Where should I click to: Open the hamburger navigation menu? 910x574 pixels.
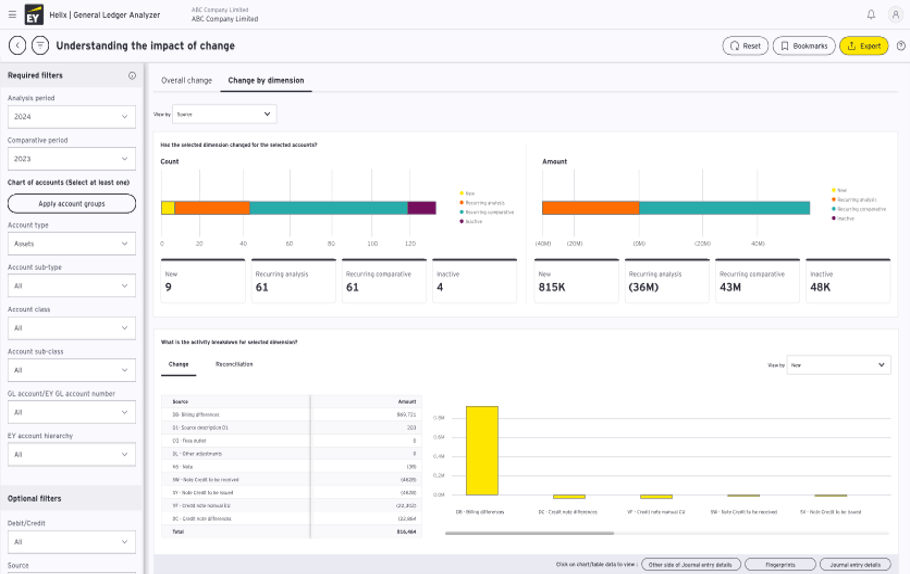[x=12, y=15]
